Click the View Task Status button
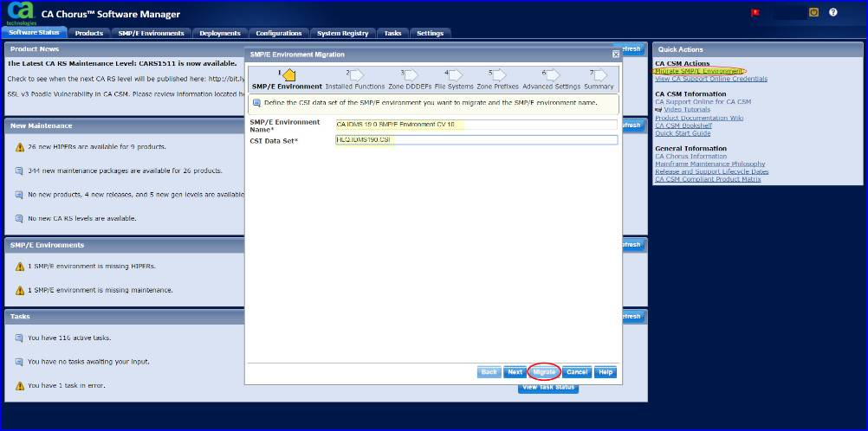Image resolution: width=868 pixels, height=431 pixels. point(548,387)
